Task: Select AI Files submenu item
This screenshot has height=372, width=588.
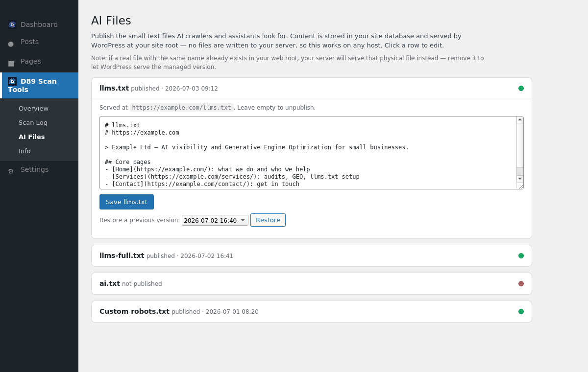Action: pos(31,137)
